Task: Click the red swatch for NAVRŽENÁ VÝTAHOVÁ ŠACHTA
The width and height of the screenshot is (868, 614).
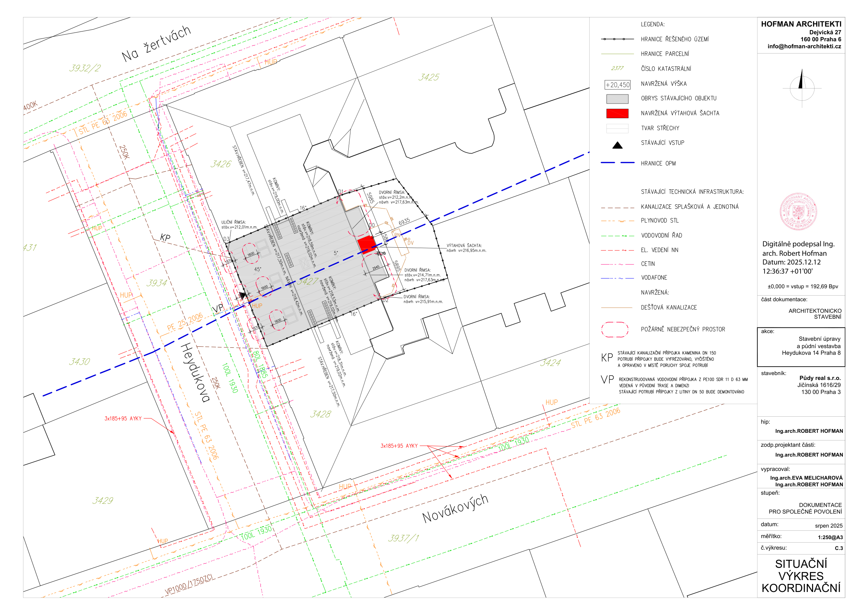Action: click(x=617, y=113)
